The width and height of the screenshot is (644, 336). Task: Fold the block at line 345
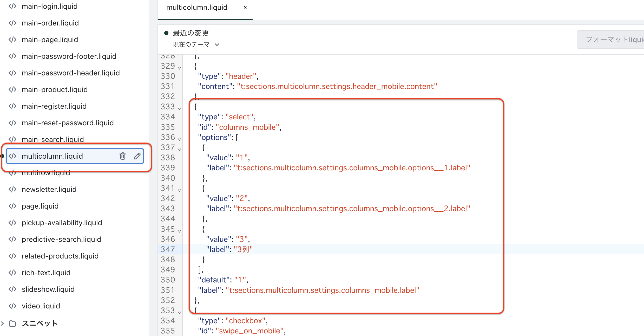tap(179, 231)
